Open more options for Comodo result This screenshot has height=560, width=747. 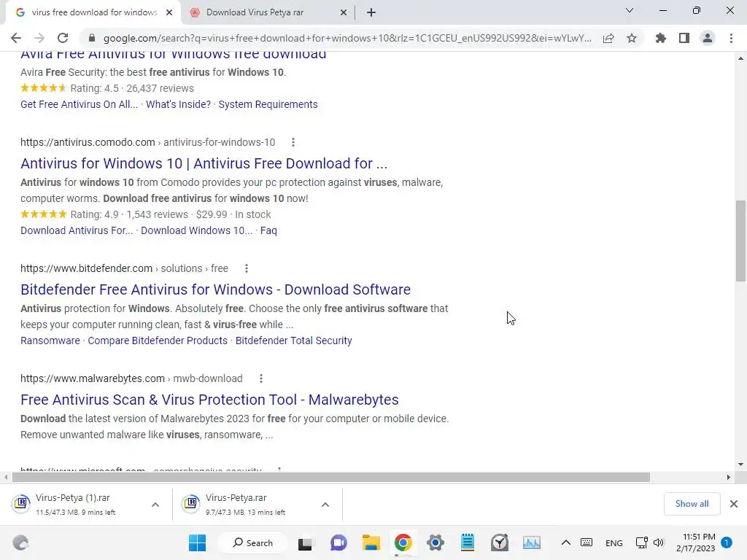[x=293, y=142]
